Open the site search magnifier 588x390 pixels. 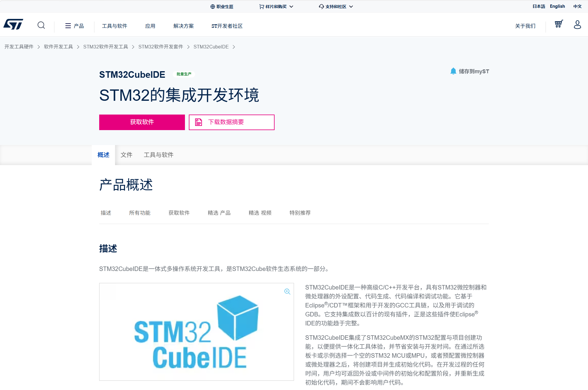pos(41,25)
